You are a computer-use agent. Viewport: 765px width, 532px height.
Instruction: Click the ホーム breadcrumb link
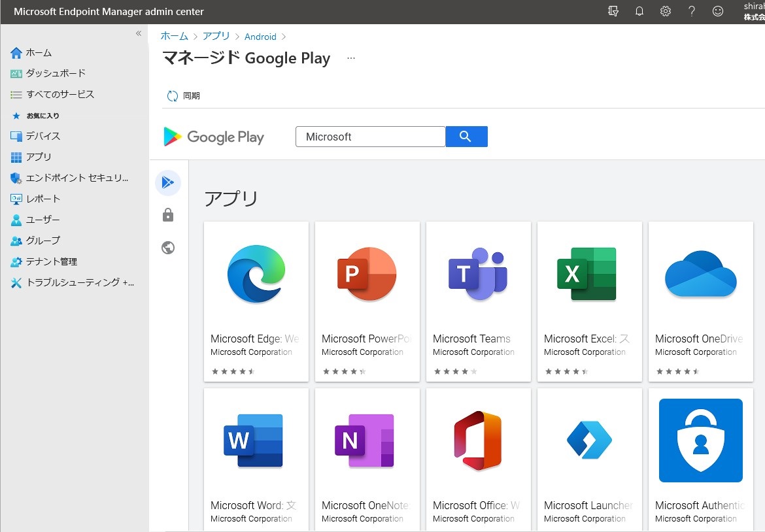click(174, 37)
